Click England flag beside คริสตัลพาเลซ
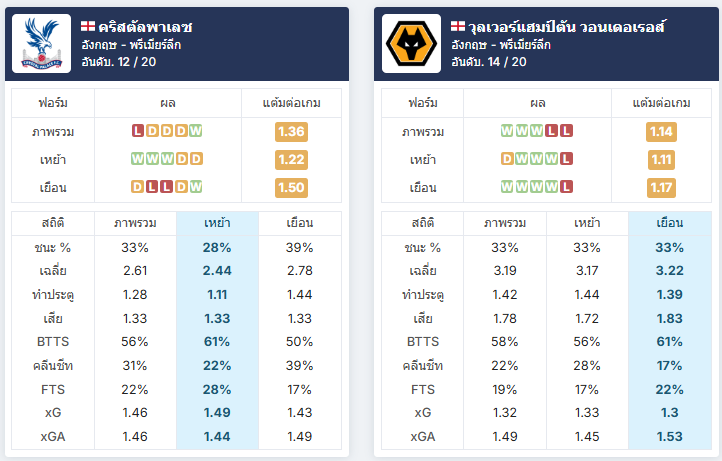The width and height of the screenshot is (722, 461). [88, 26]
